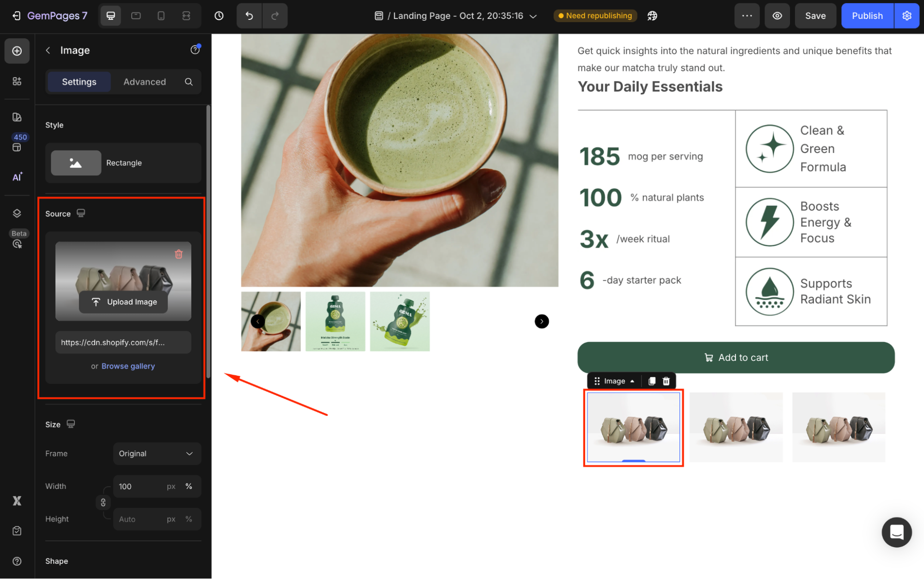Open version history clock icon

click(219, 16)
